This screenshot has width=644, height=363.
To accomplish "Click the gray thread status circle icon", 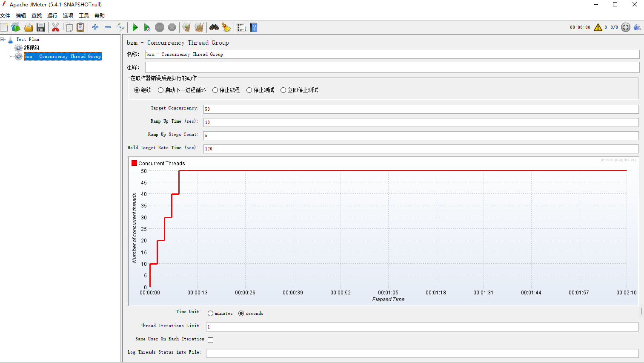I will point(626,27).
